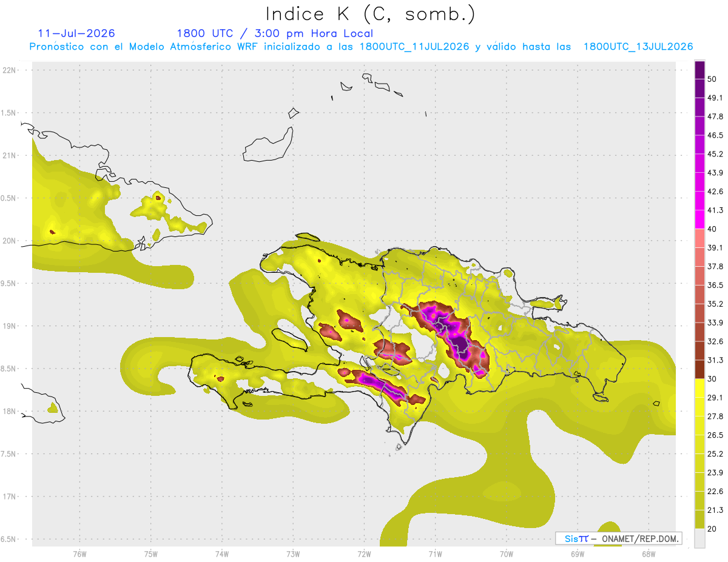Click the "47.8" value on the color scale

[x=715, y=116]
